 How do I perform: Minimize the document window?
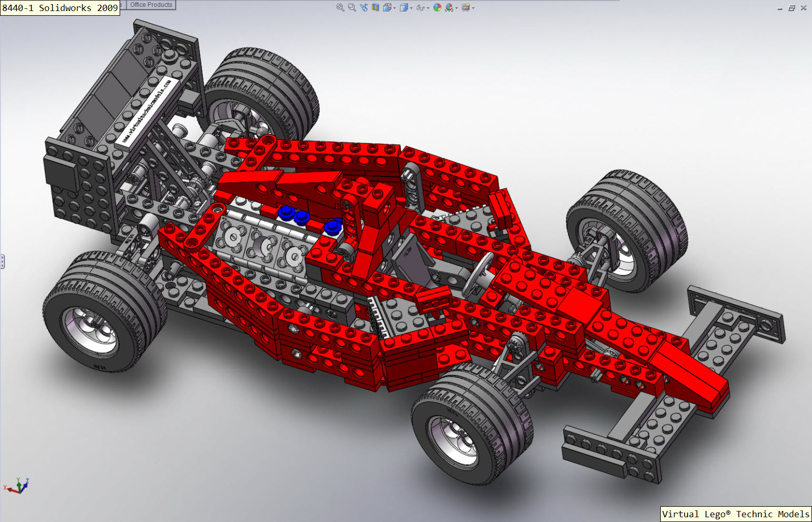click(780, 8)
